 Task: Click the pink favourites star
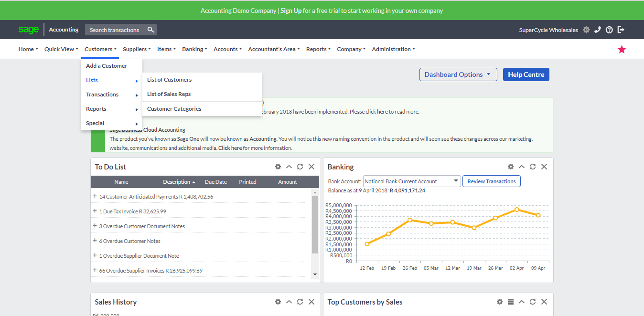[622, 49]
